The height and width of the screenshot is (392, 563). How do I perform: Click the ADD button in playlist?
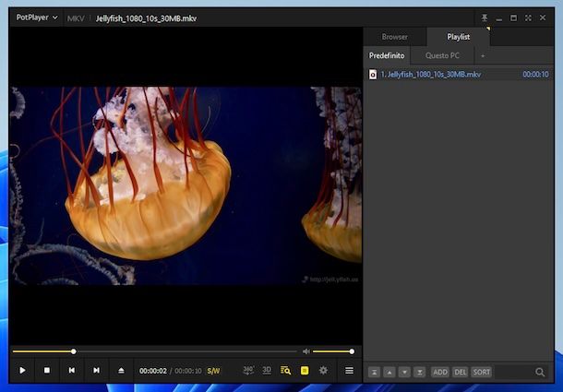[x=439, y=372]
